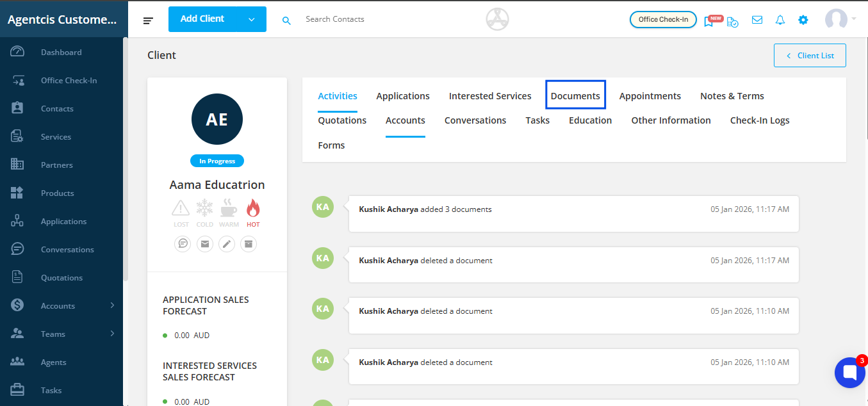Screen dimensions: 868x406
Task: Expand the Teams sidebar submenu chevron
Action: pos(112,334)
